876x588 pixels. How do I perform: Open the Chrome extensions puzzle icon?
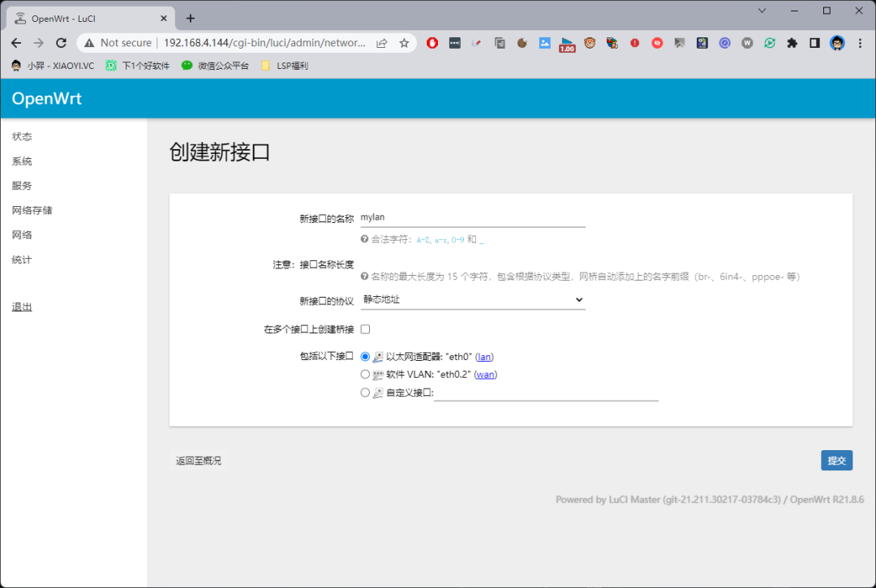(x=792, y=43)
